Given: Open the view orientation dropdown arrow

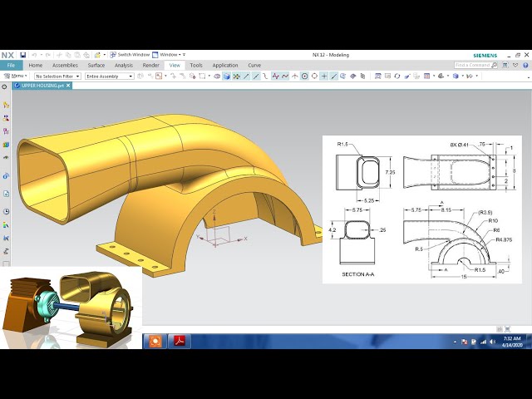Looking at the screenshot, I should click(448, 76).
